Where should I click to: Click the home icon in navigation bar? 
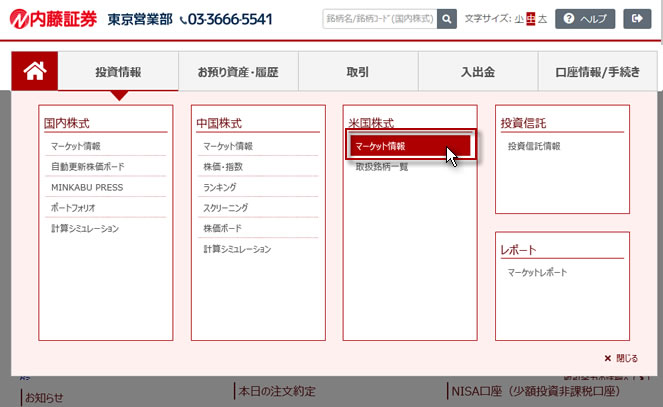[35, 71]
